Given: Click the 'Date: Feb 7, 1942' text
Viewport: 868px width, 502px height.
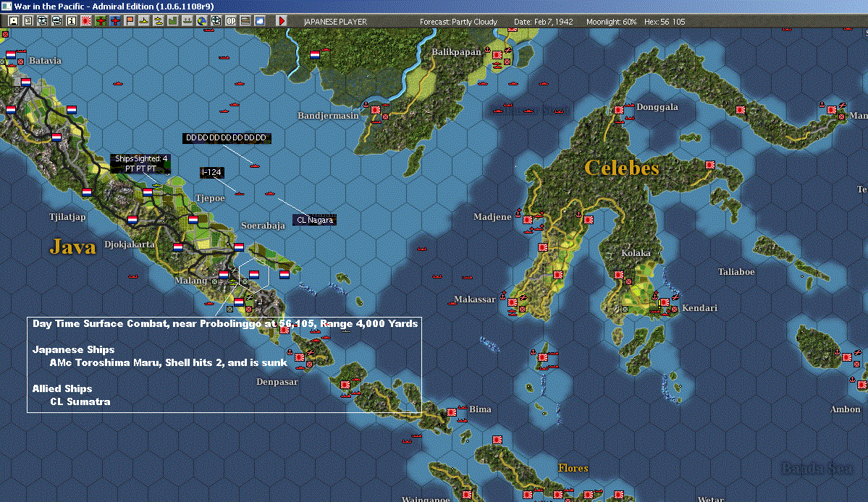Looking at the screenshot, I should [543, 22].
